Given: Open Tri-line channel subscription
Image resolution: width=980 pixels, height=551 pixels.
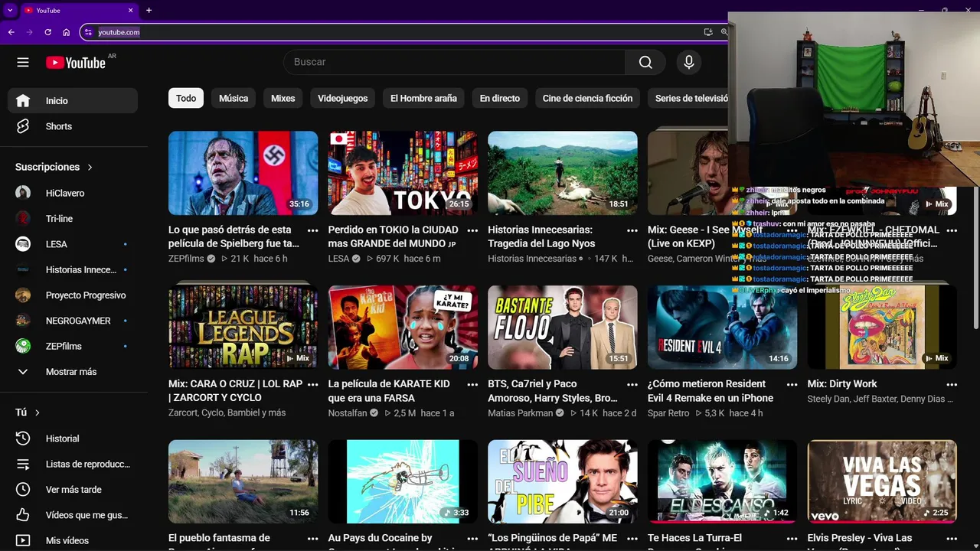Looking at the screenshot, I should click(x=73, y=218).
